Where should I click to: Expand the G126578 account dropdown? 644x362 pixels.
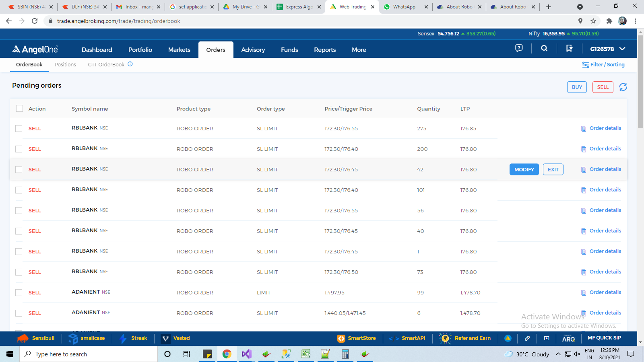[608, 49]
